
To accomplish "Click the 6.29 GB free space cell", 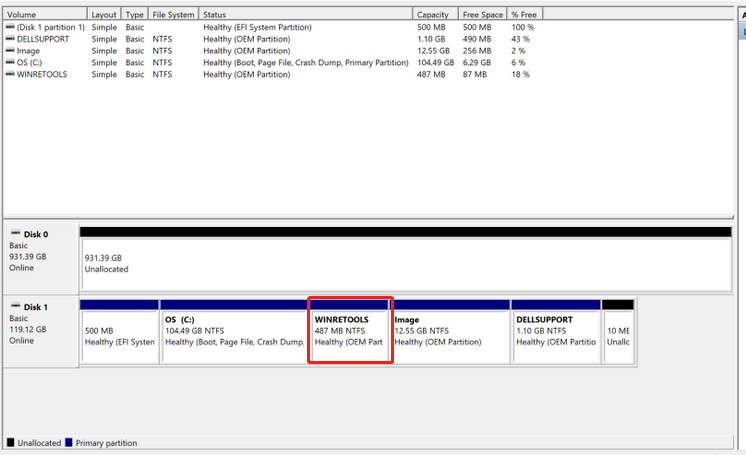I will [x=477, y=62].
